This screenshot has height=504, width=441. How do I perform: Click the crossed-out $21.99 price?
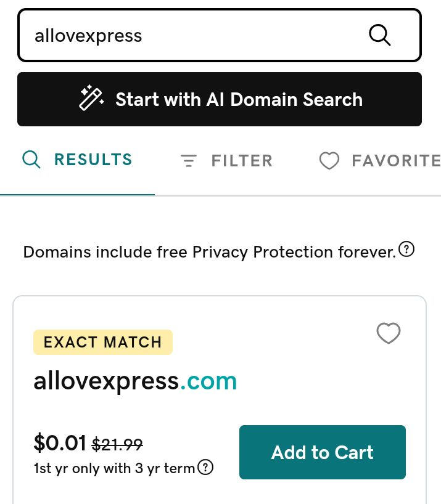coord(117,444)
